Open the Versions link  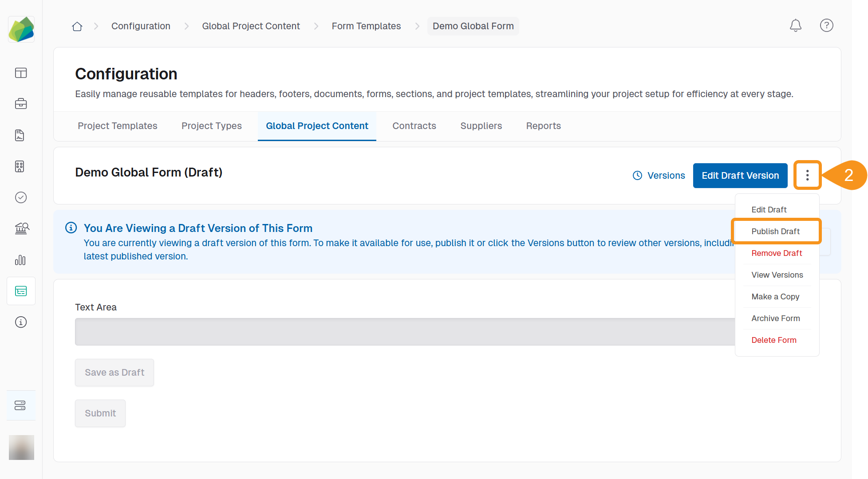pos(659,176)
